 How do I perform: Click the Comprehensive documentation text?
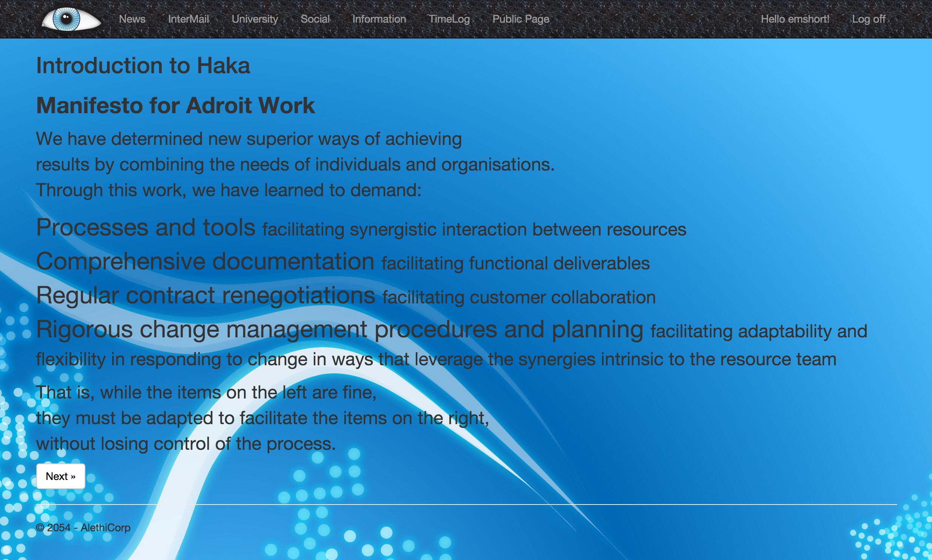pos(205,262)
